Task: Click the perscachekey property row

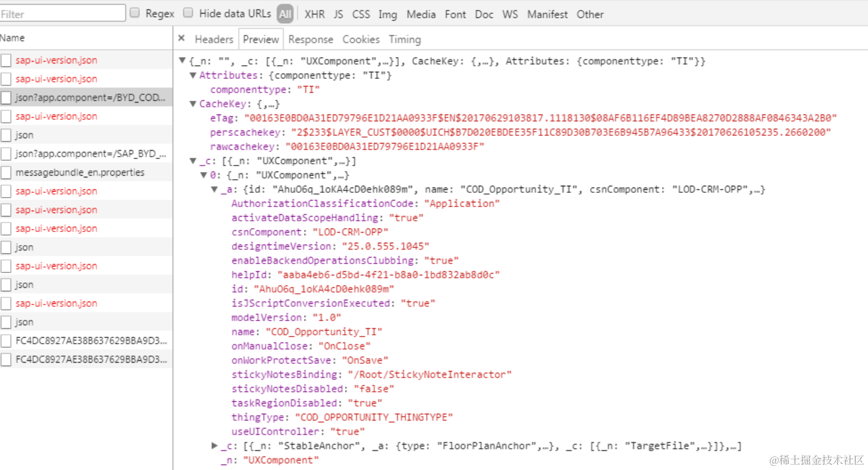Action: point(520,132)
